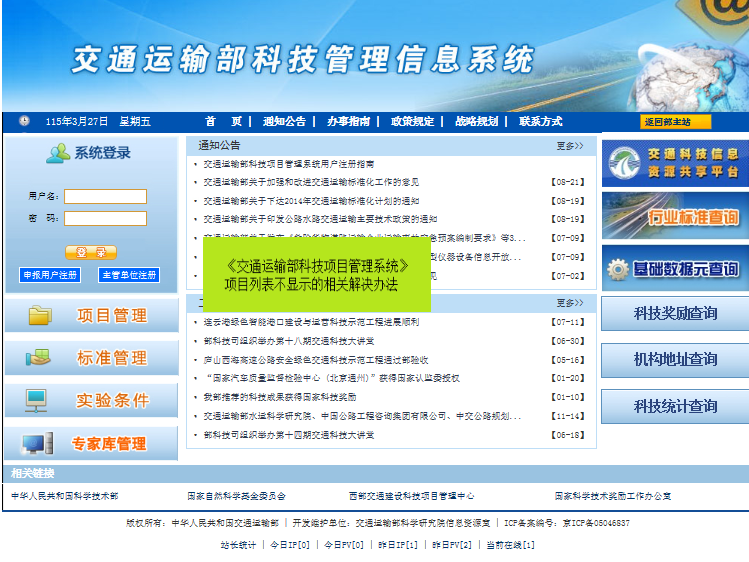Expand 更多>> in the lower news section

570,303
